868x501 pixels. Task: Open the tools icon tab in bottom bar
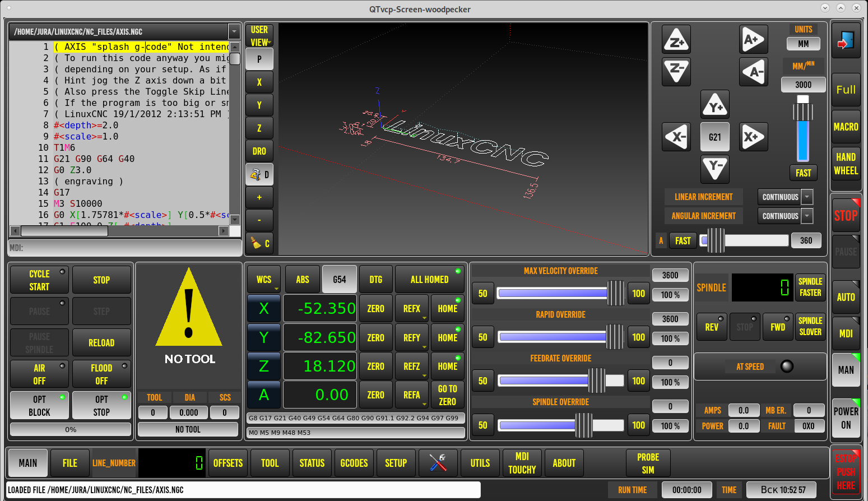pos(438,463)
